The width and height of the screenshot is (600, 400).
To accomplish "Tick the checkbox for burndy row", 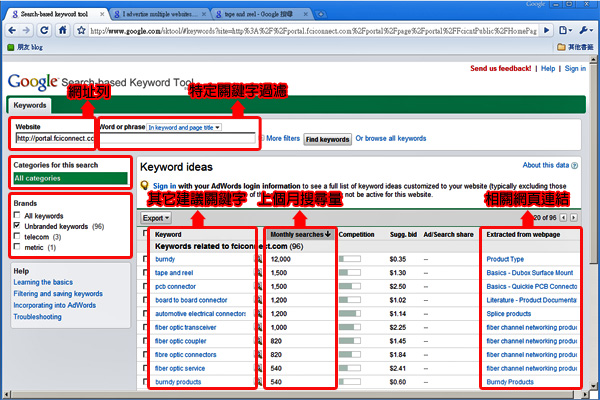I will pos(145,259).
